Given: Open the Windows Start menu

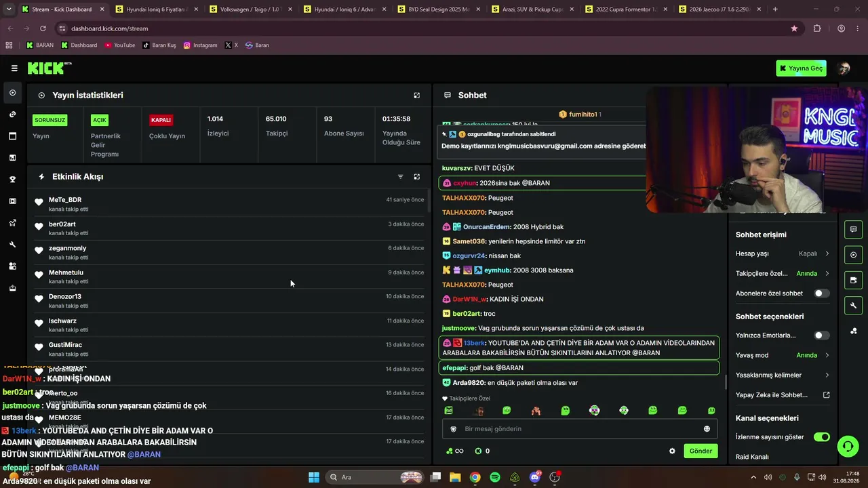Looking at the screenshot, I should click(x=314, y=477).
